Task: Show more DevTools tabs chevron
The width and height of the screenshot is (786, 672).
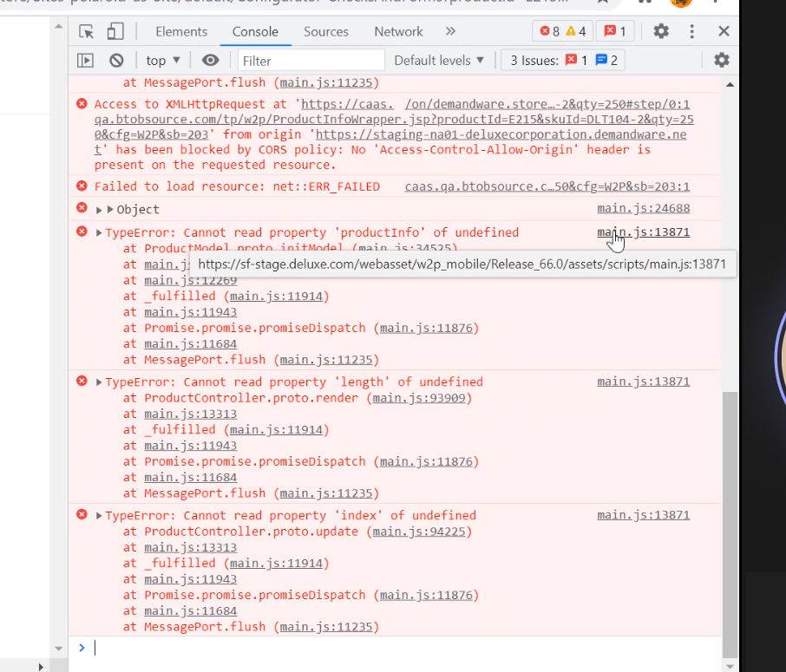Action: pyautogui.click(x=450, y=31)
